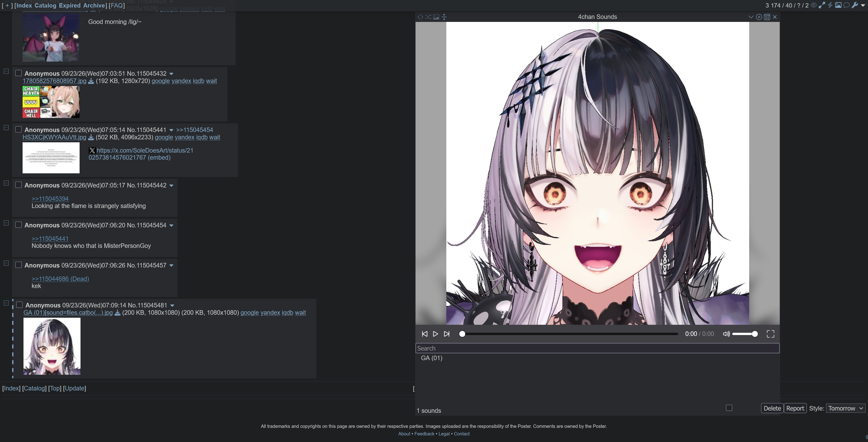Open post menu arrow for No.115045442
This screenshot has height=442, width=868.
[171, 186]
